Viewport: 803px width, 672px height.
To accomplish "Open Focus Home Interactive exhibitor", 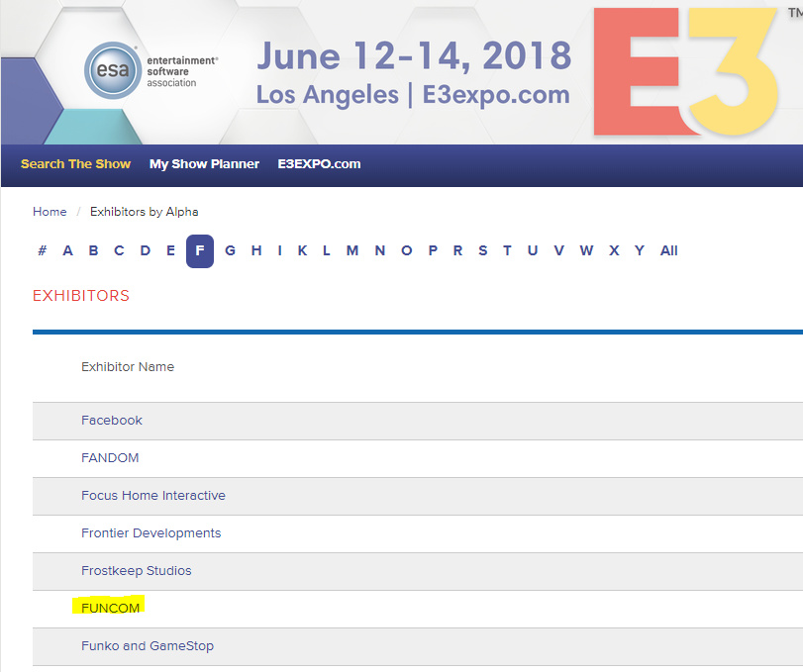I will coord(153,496).
